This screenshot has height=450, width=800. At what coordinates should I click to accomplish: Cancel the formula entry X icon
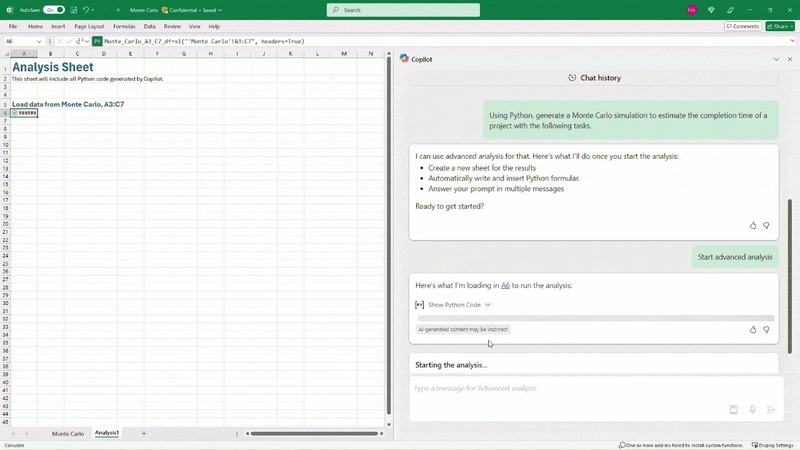click(x=59, y=41)
